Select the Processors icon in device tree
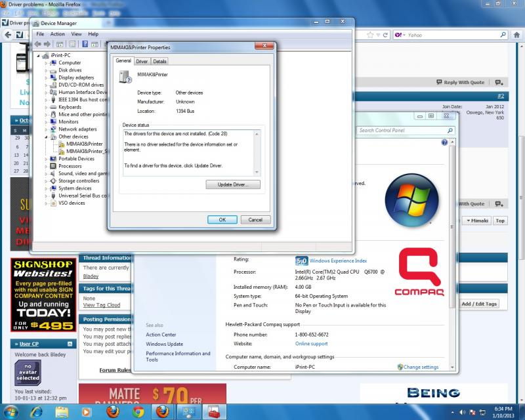 pyautogui.click(x=53, y=166)
